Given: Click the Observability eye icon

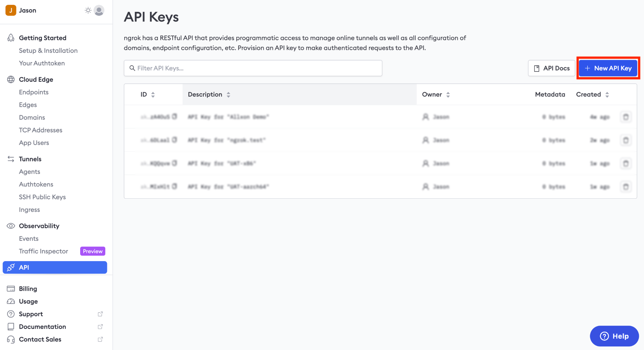Looking at the screenshot, I should (10, 226).
